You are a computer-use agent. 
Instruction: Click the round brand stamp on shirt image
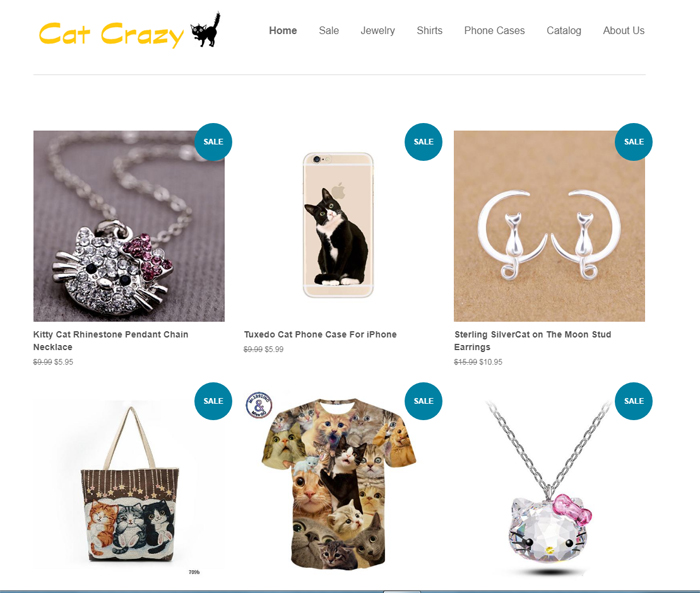259,405
